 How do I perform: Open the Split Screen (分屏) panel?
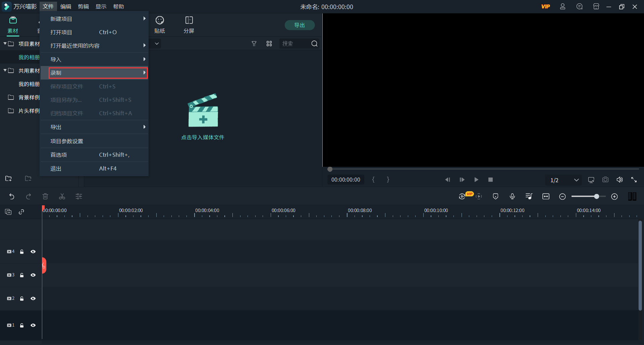click(189, 24)
